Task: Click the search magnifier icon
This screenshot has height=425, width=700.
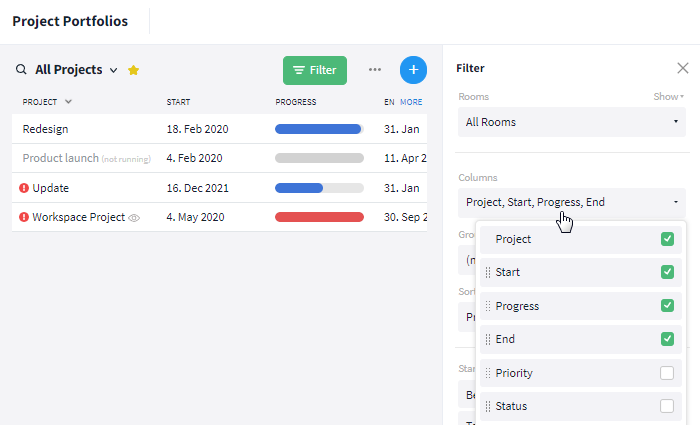Action: tap(21, 70)
